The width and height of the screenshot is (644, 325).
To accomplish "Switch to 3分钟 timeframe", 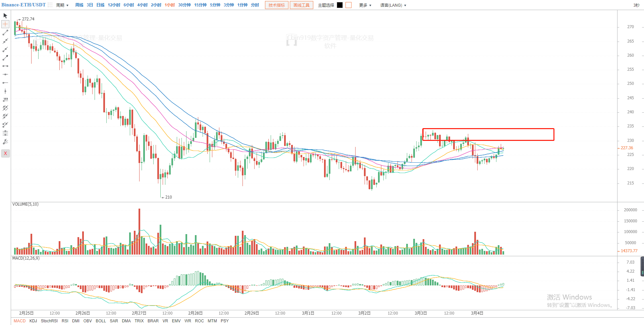I will click(229, 5).
